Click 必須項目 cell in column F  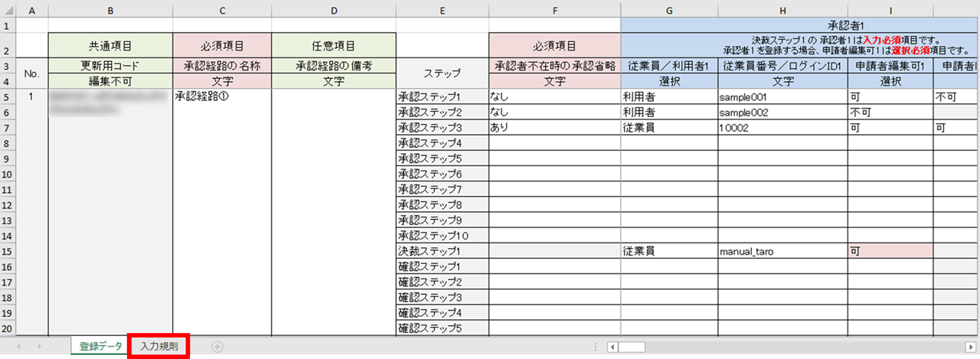click(x=555, y=46)
